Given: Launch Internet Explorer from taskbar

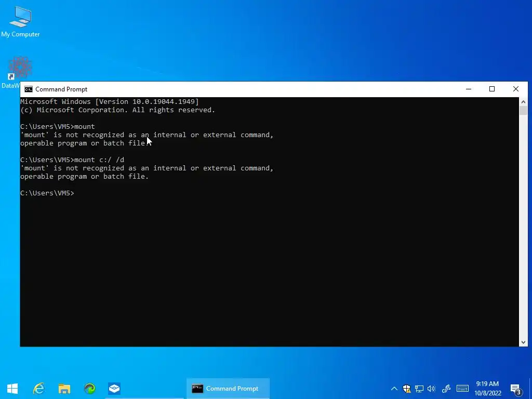Looking at the screenshot, I should point(38,389).
